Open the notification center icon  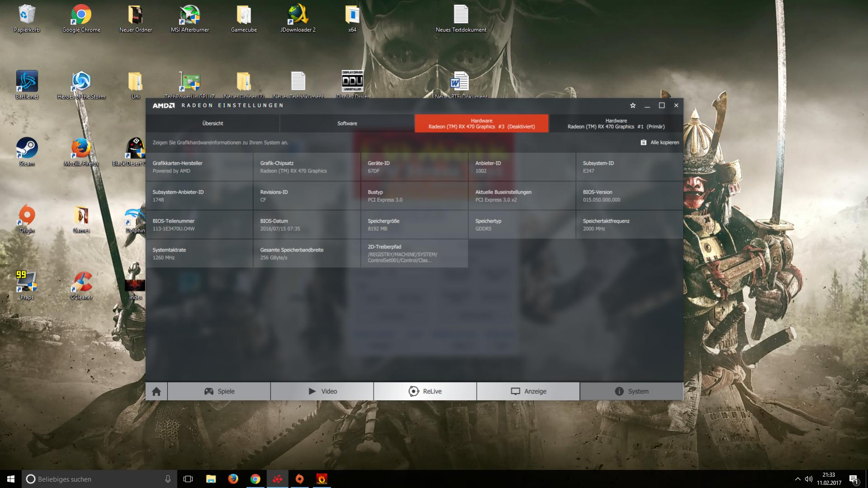[x=854, y=479]
